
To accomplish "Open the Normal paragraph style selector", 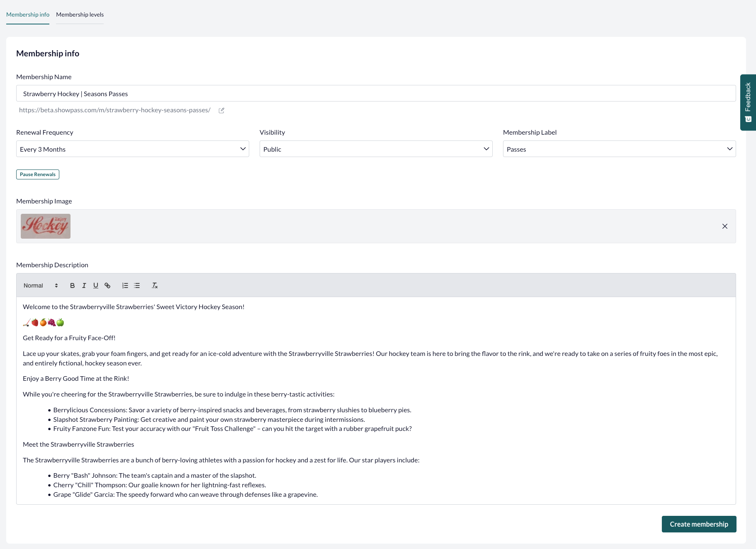I will 41,285.
